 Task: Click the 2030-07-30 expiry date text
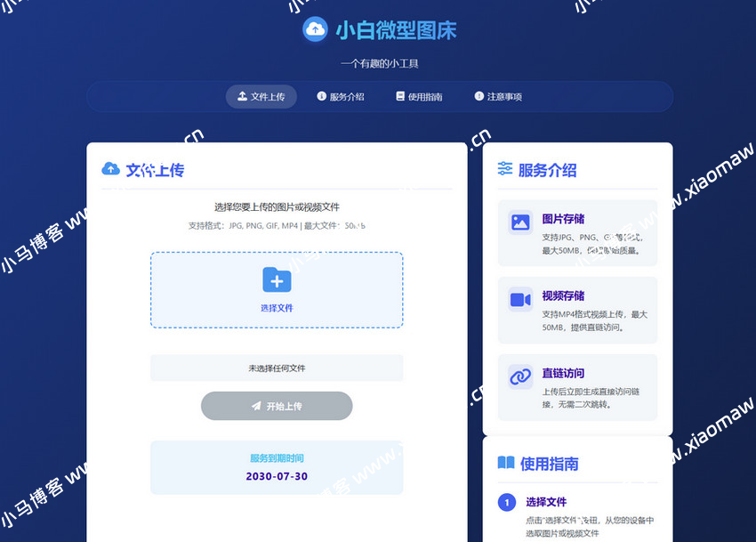click(277, 475)
